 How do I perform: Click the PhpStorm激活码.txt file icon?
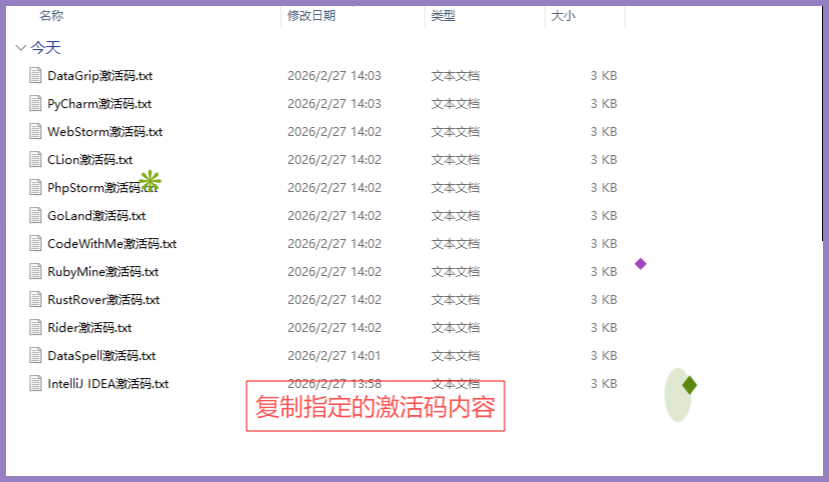click(x=35, y=188)
